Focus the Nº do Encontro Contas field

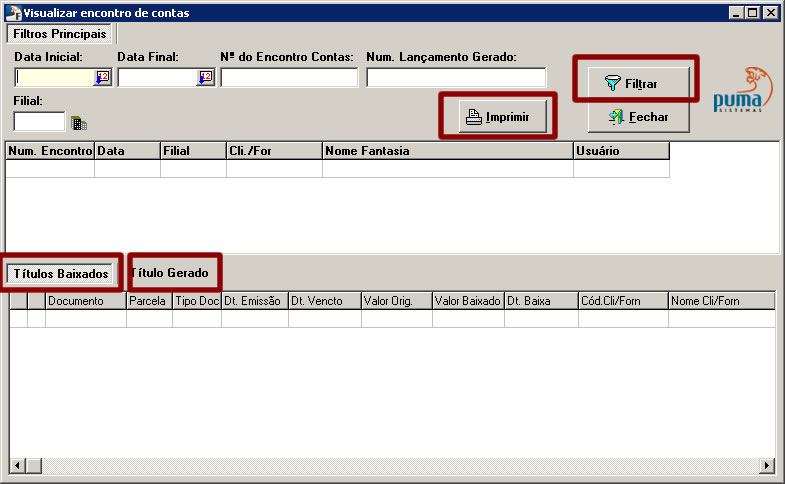[288, 77]
